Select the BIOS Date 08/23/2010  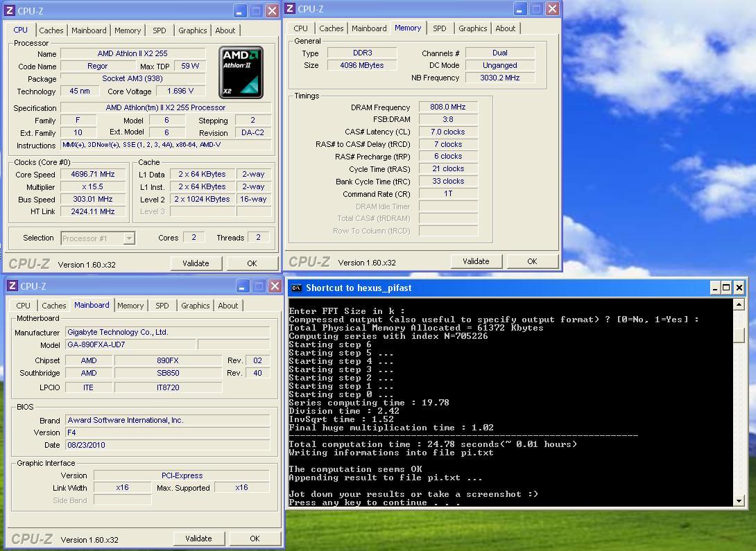167,445
